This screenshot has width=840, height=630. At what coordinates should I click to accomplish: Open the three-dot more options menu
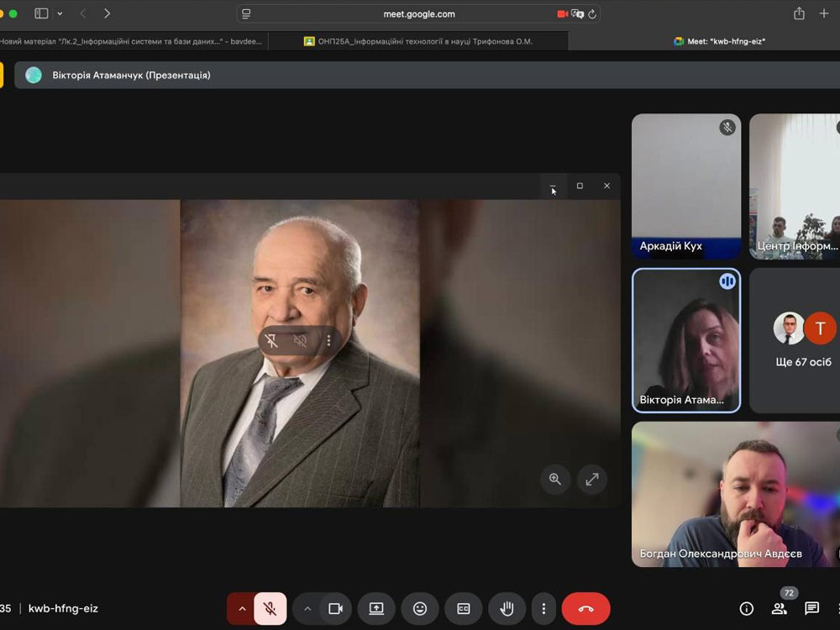[543, 609]
